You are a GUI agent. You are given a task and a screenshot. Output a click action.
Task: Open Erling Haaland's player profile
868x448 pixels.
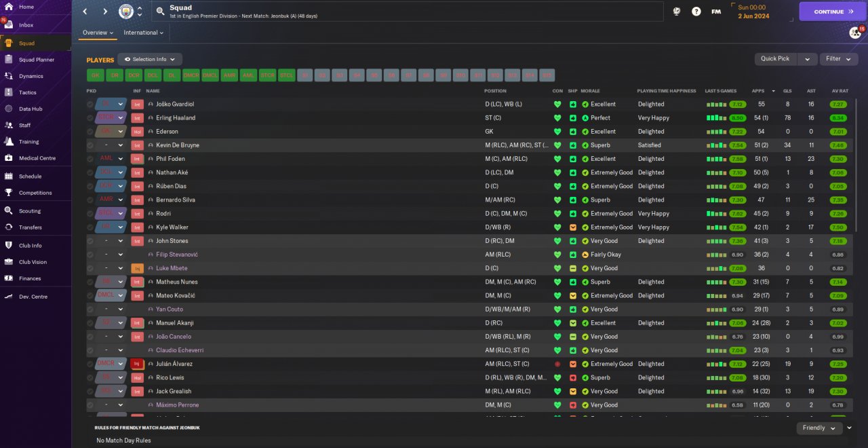point(176,118)
